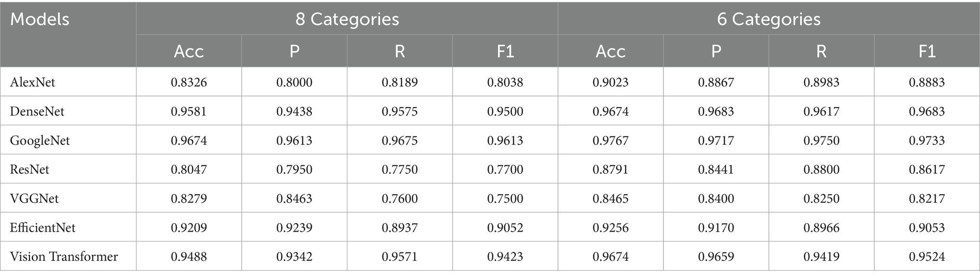980x279 pixels.
Task: Click the R subheader under 8 Categories
Action: click(399, 51)
